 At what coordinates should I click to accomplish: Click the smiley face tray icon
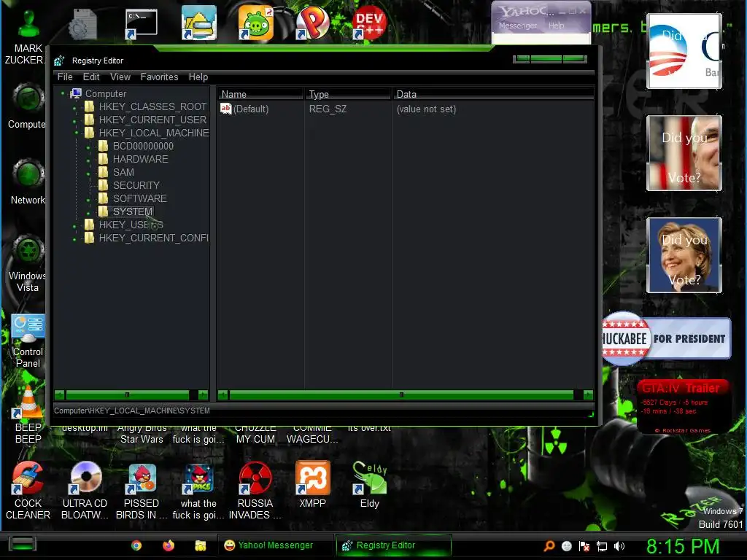pyautogui.click(x=566, y=546)
